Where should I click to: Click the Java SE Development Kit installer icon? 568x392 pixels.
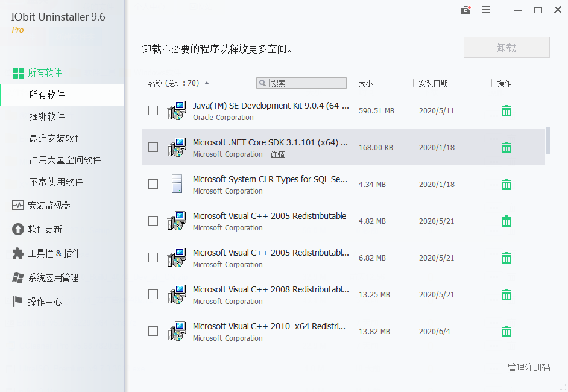pyautogui.click(x=177, y=110)
